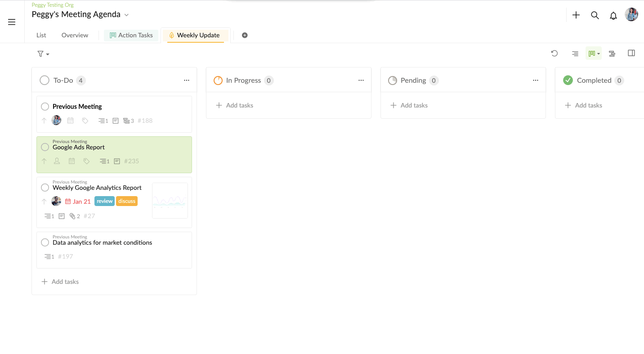Switch to the List tab
644x354 pixels.
(x=41, y=35)
